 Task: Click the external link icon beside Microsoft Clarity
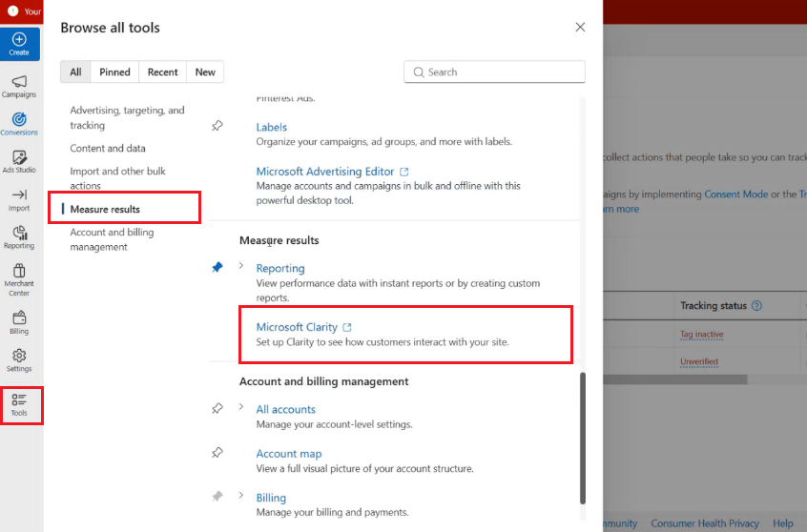(x=347, y=327)
